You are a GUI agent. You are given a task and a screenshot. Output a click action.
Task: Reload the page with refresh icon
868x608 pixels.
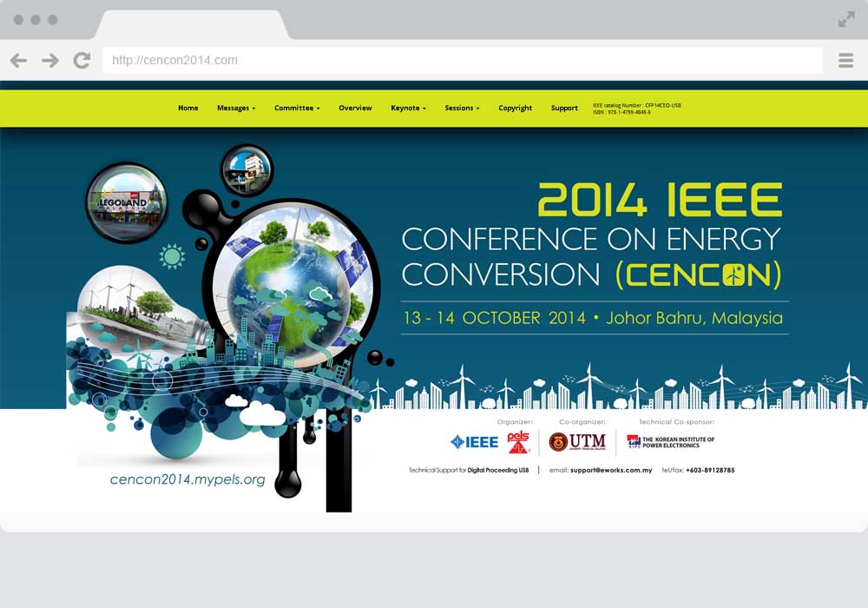pyautogui.click(x=82, y=60)
